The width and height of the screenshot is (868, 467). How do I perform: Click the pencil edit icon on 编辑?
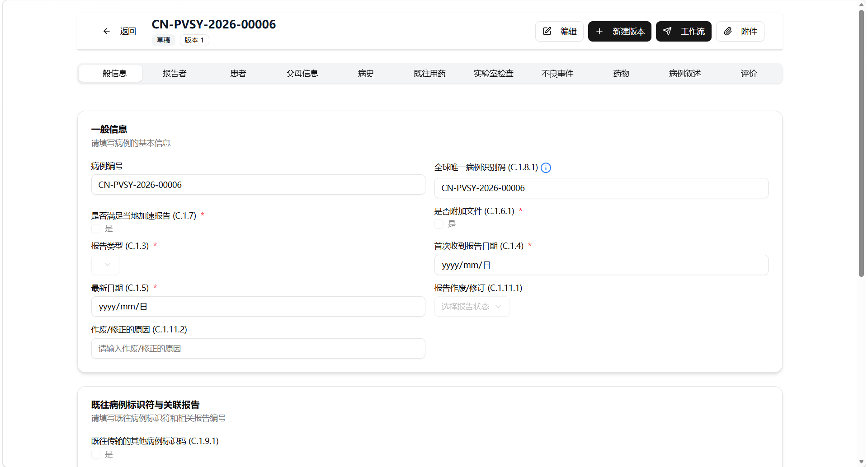point(547,31)
